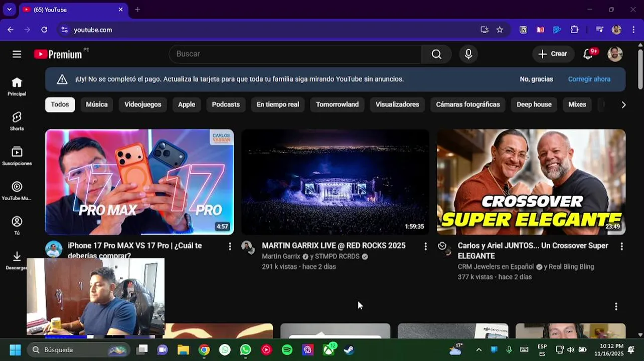The width and height of the screenshot is (644, 361).
Task: Open the Crossover Super Elegante thumbnail
Action: tap(531, 182)
